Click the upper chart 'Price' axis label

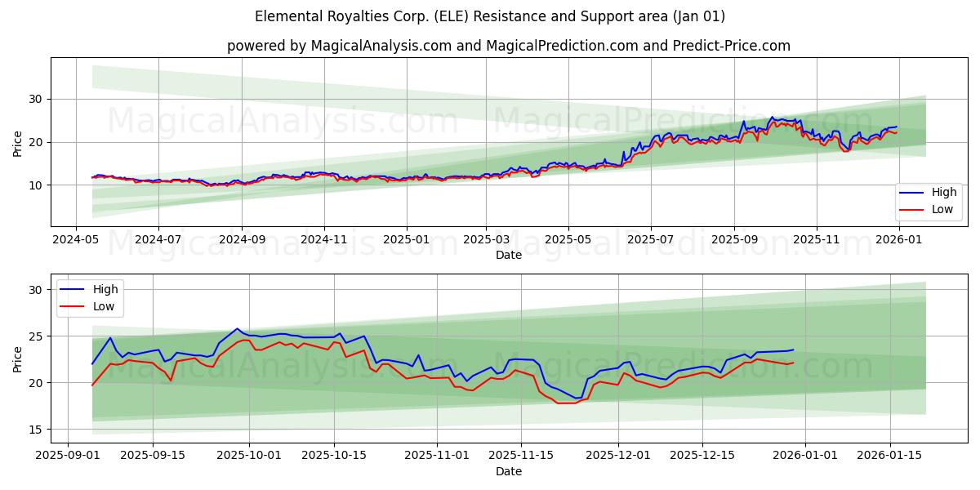coord(18,142)
